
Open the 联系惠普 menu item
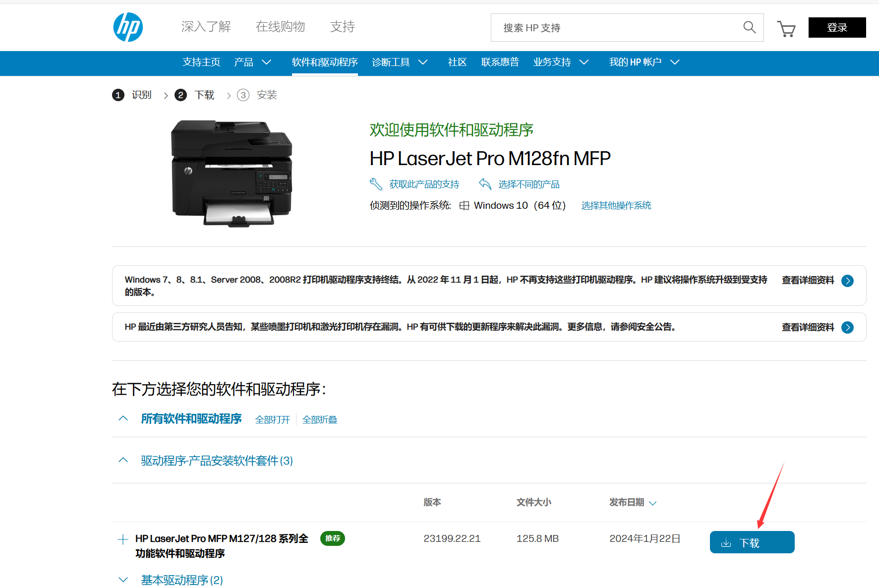[x=500, y=62]
